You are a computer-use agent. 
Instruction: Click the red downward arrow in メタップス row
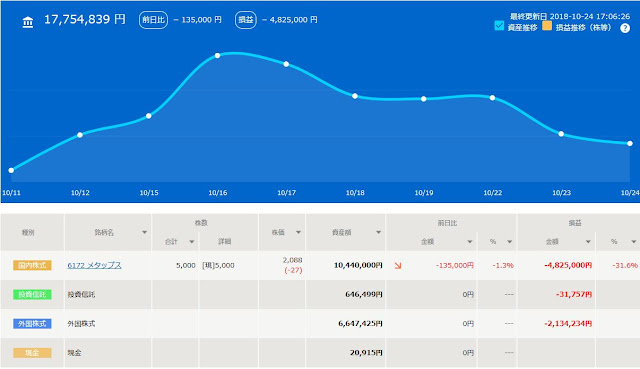tap(398, 266)
